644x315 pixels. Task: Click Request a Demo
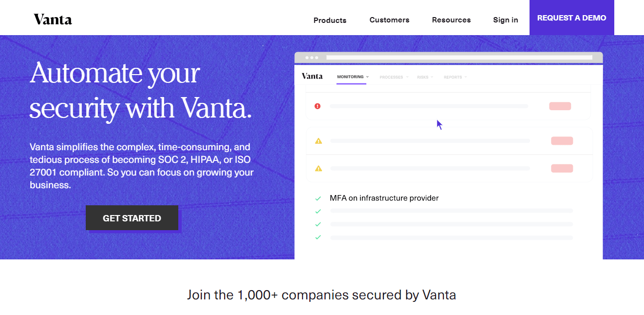coord(571,18)
